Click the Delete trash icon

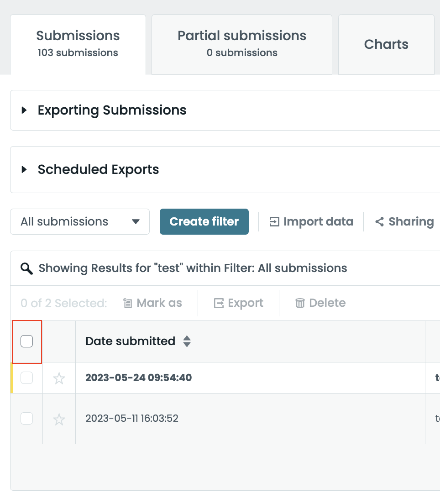pyautogui.click(x=300, y=303)
